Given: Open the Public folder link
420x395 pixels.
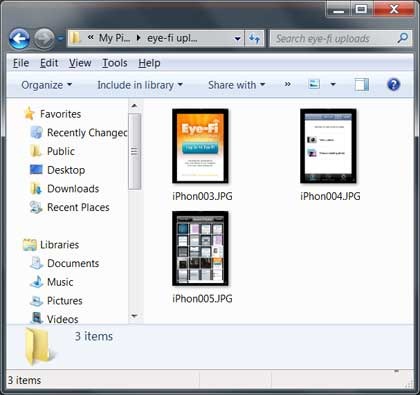Looking at the screenshot, I should coord(61,151).
